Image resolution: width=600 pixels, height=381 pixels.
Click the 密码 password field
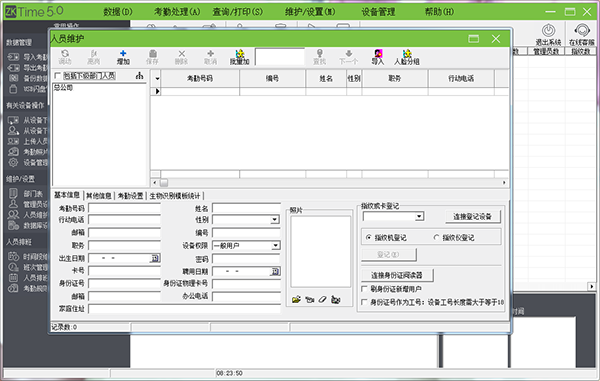pos(246,259)
